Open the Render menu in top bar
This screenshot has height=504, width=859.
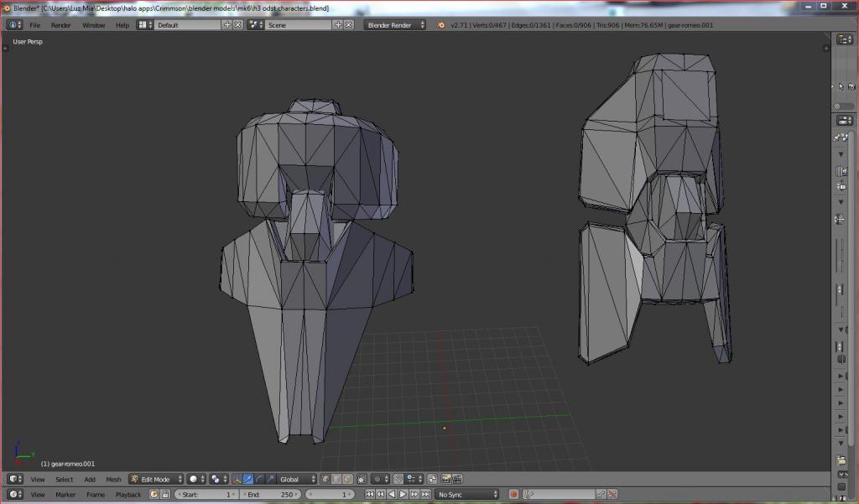tap(60, 25)
